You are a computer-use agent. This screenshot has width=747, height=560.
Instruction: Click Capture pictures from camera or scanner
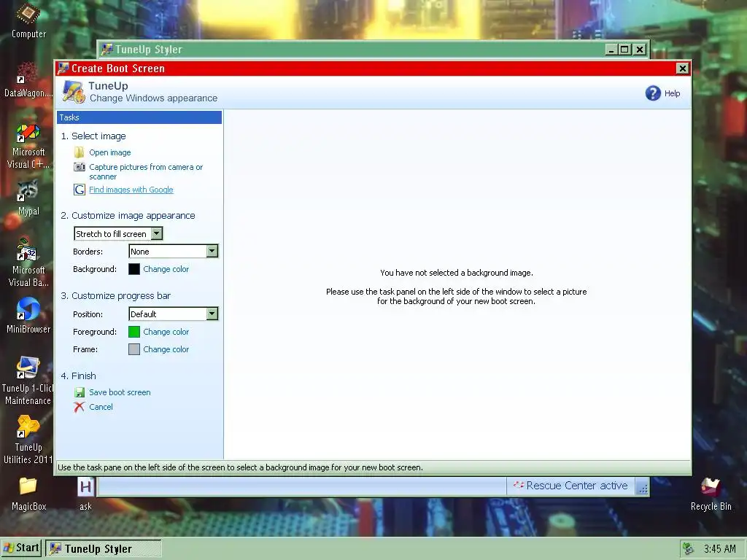(x=146, y=172)
